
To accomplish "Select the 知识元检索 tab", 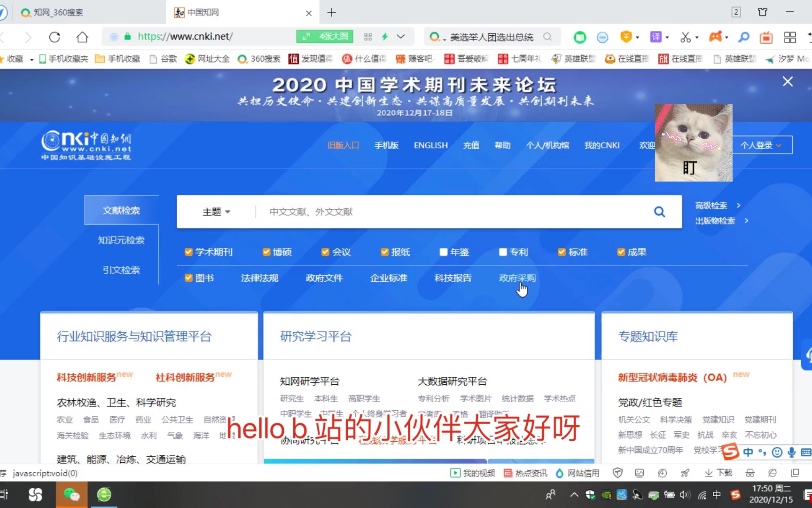I will [x=121, y=240].
